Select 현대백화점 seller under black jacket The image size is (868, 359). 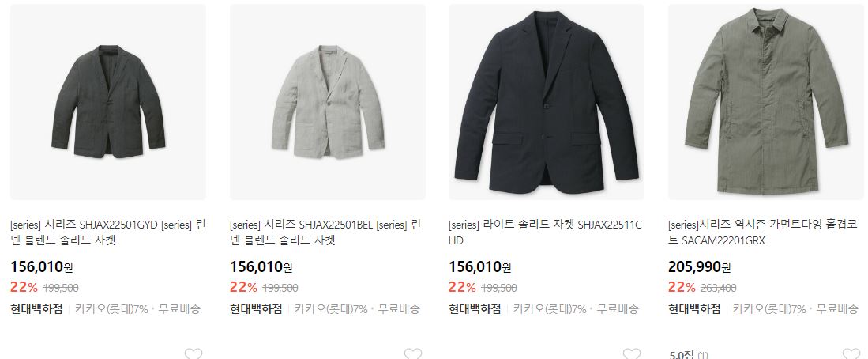coord(475,309)
